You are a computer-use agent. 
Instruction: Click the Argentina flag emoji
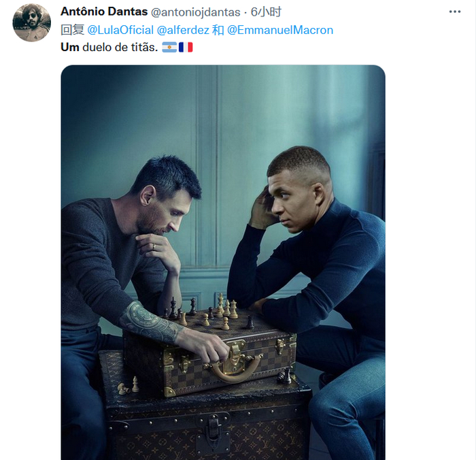(169, 48)
